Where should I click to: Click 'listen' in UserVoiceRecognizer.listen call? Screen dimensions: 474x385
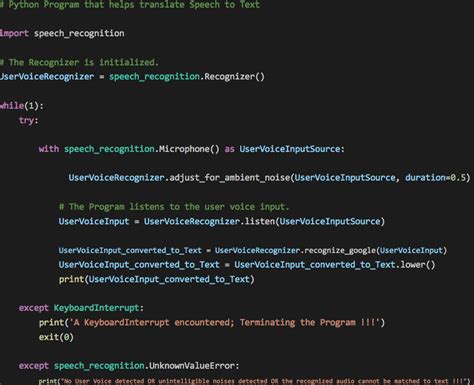click(260, 221)
